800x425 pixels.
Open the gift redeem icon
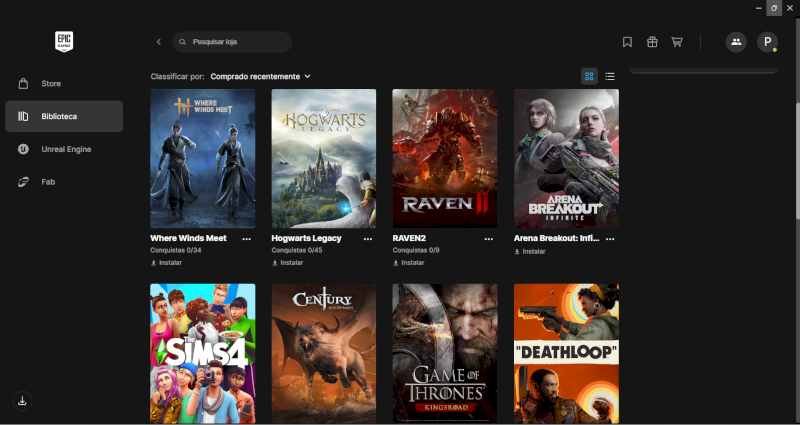coord(652,42)
